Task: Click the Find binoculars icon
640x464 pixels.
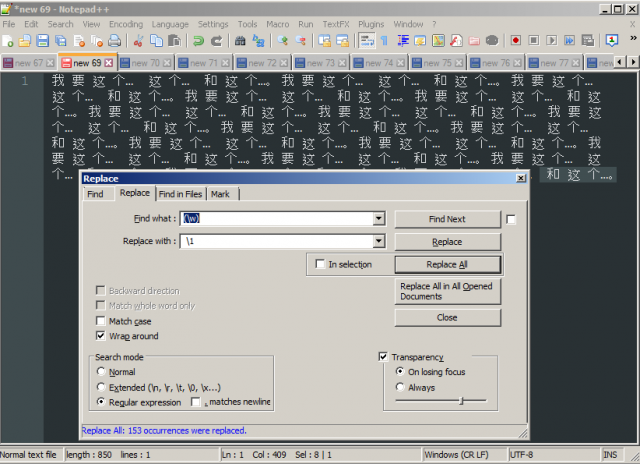Action: (241, 41)
